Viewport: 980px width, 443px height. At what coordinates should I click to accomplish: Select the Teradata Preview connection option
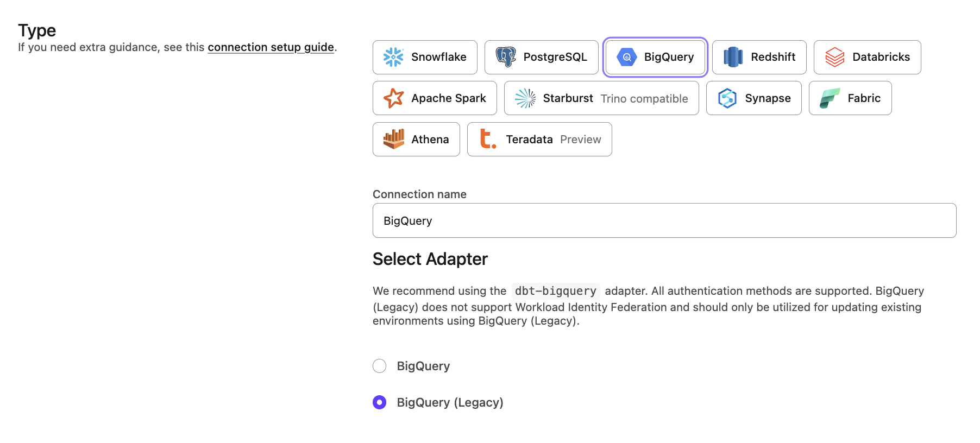tap(539, 139)
